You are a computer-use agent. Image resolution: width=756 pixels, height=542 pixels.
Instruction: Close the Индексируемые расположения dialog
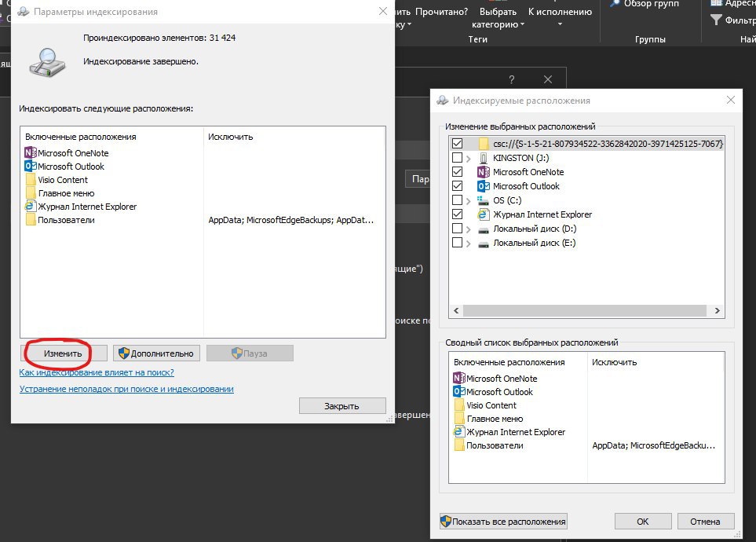pos(731,100)
